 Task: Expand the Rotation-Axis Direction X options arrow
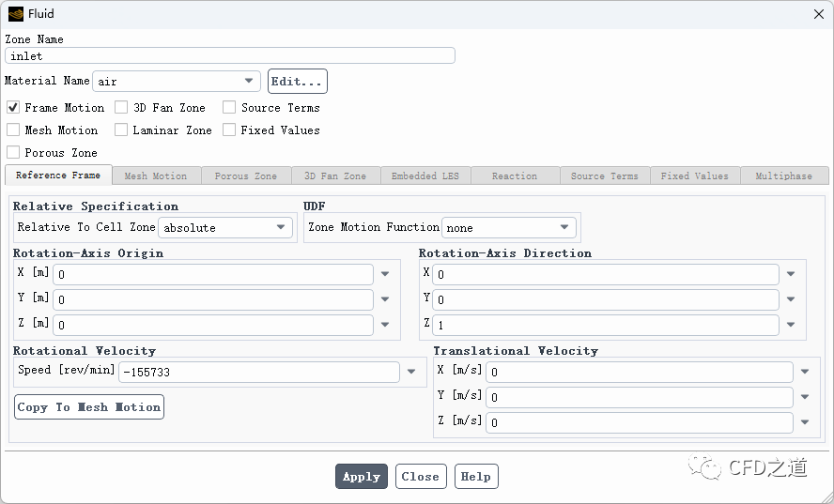[x=791, y=274]
